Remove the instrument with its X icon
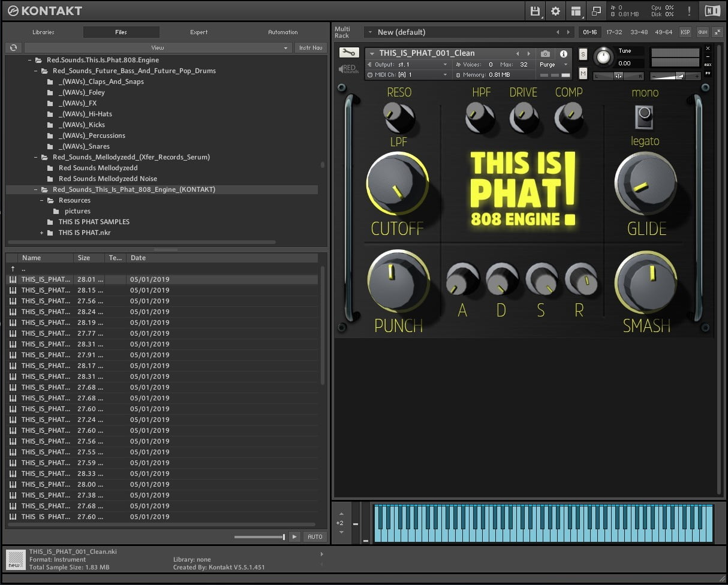The image size is (728, 585). (x=708, y=49)
